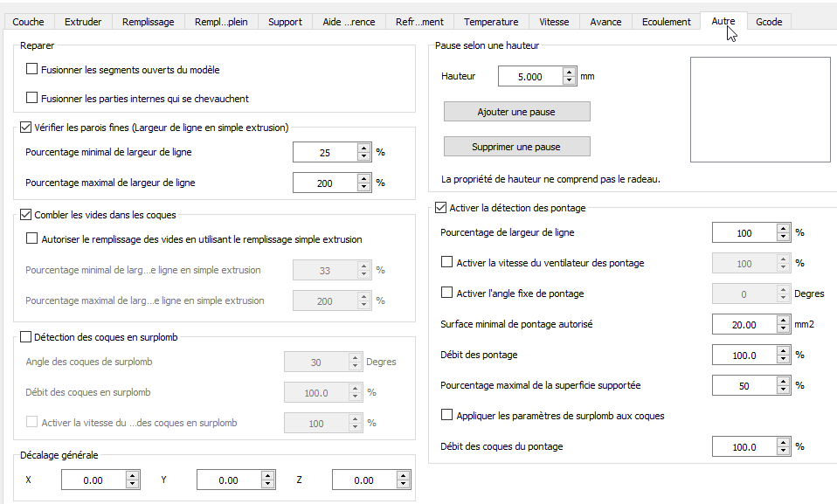
Task: Click the Surface minimal de pontage autorisé field
Action: click(x=744, y=324)
